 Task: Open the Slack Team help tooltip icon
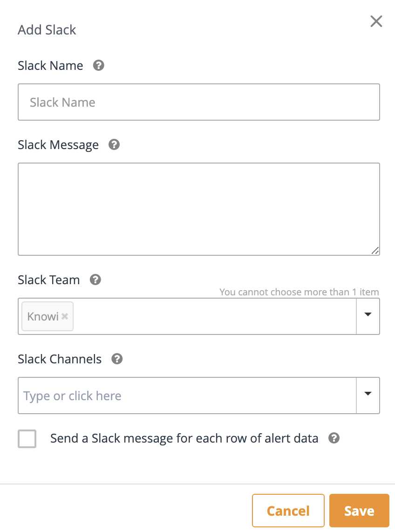coord(95,280)
